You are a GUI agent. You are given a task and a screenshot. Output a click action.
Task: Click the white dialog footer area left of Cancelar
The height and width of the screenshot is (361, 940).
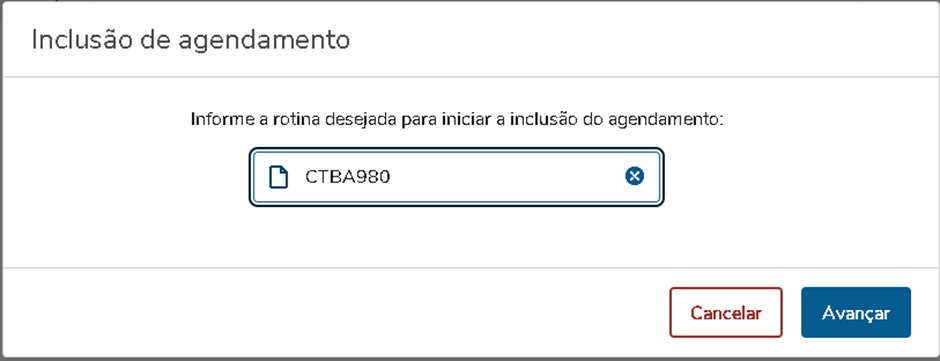[x=336, y=312]
